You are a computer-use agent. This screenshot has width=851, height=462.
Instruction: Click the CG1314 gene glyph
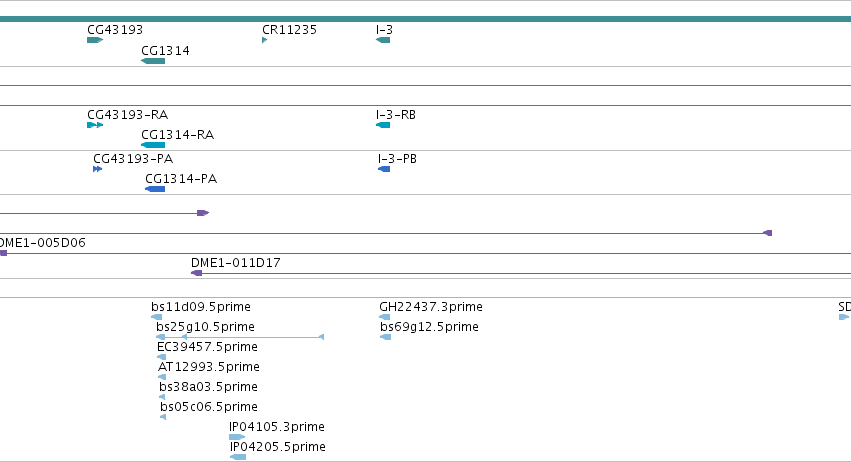[x=153, y=61]
